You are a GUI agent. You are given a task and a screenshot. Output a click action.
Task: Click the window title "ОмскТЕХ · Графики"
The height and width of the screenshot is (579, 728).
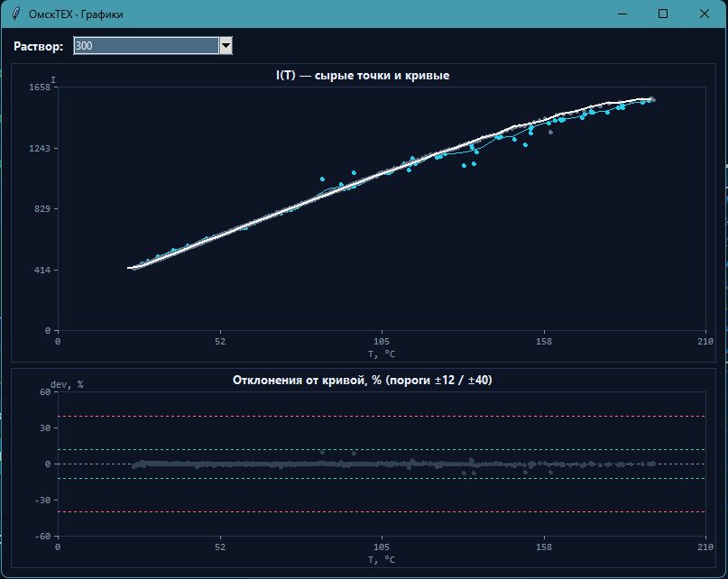(x=76, y=14)
